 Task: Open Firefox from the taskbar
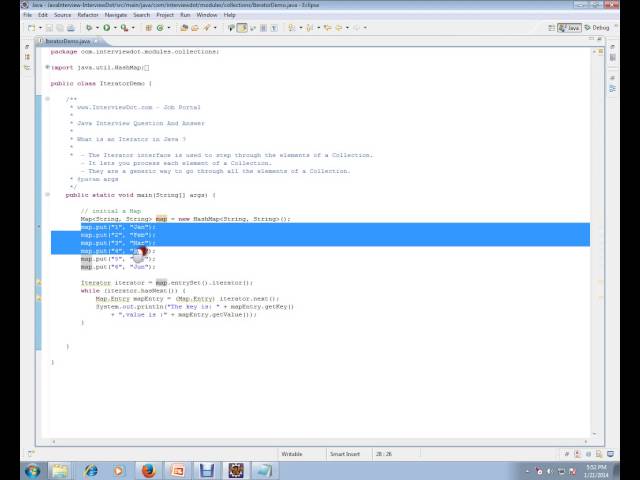click(x=149, y=471)
